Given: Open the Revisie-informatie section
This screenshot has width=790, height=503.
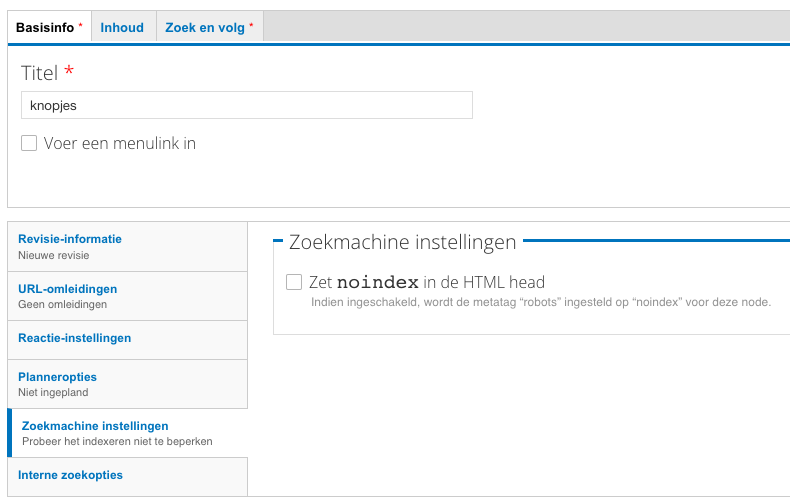Looking at the screenshot, I should pyautogui.click(x=70, y=239).
